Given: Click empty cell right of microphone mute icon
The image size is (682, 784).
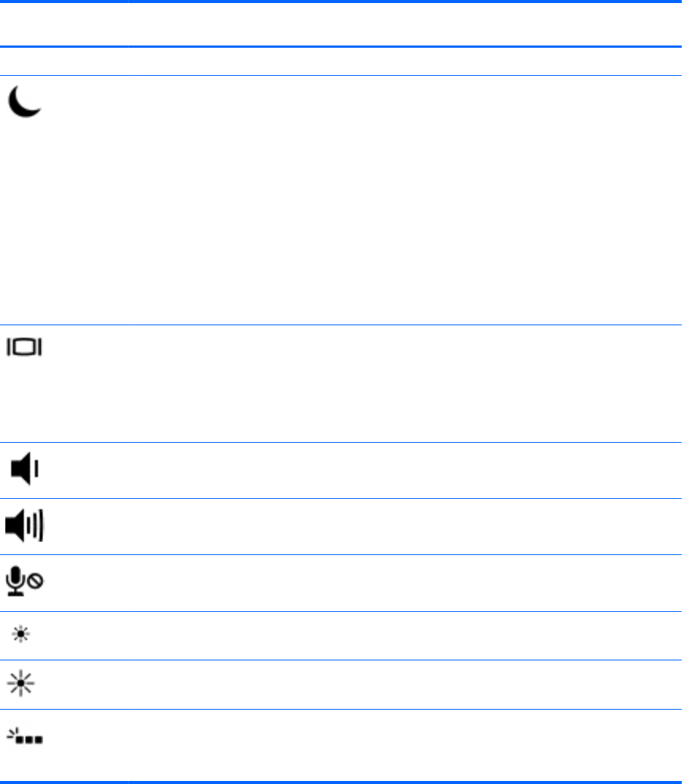Looking at the screenshot, I should (405, 583).
